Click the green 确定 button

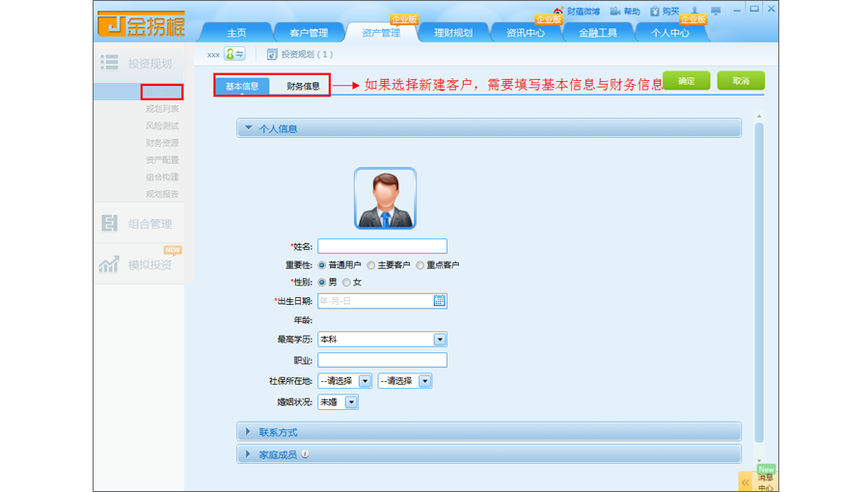[x=686, y=81]
